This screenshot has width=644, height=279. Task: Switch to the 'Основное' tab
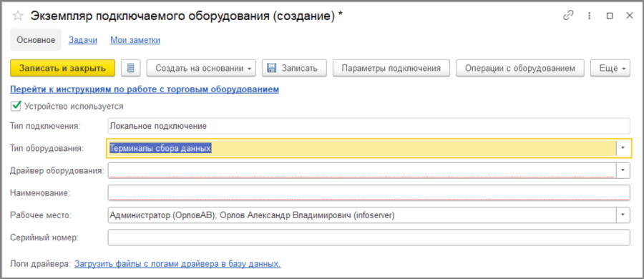point(36,40)
